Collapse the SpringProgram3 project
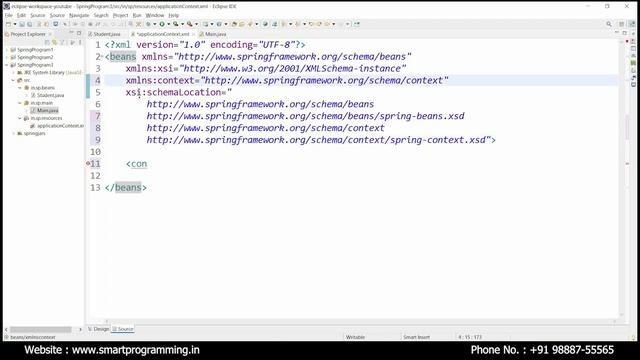 (7, 65)
